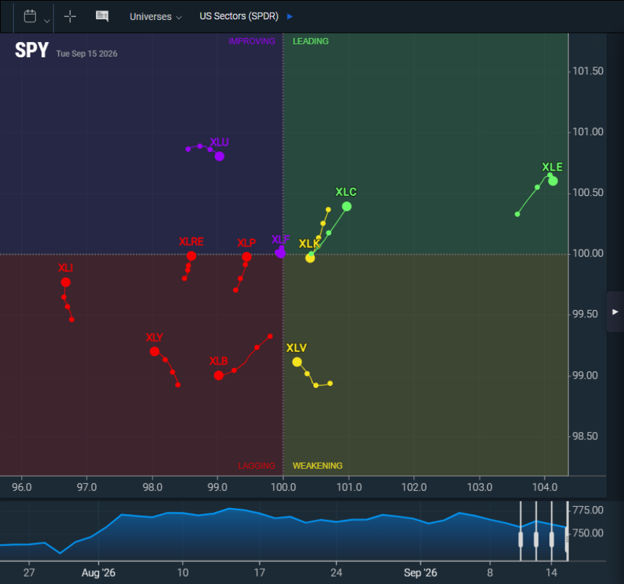Click the LEADING quadrant label
The image size is (624, 584).
click(310, 41)
